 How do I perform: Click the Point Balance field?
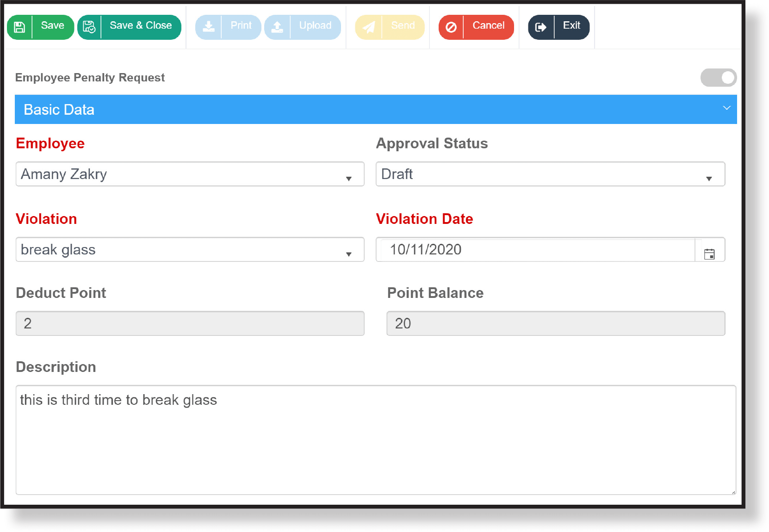[x=556, y=323]
